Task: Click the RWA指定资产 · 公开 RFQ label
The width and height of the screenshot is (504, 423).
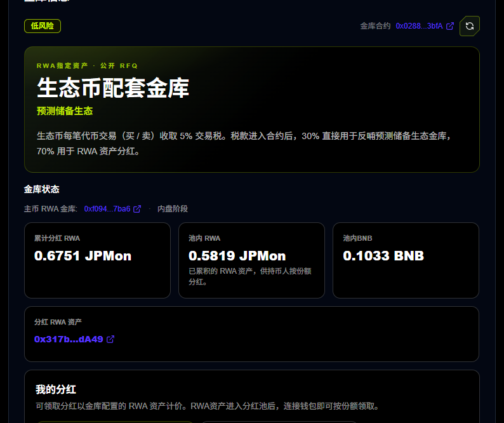Action: point(87,65)
